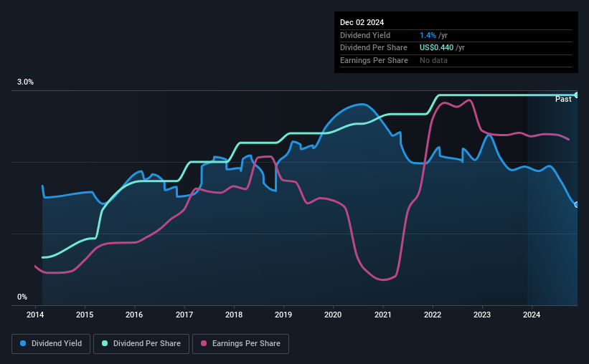Viewport: 589px width, 364px height.
Task: Click the 2019 x-axis label
Action: [283, 315]
